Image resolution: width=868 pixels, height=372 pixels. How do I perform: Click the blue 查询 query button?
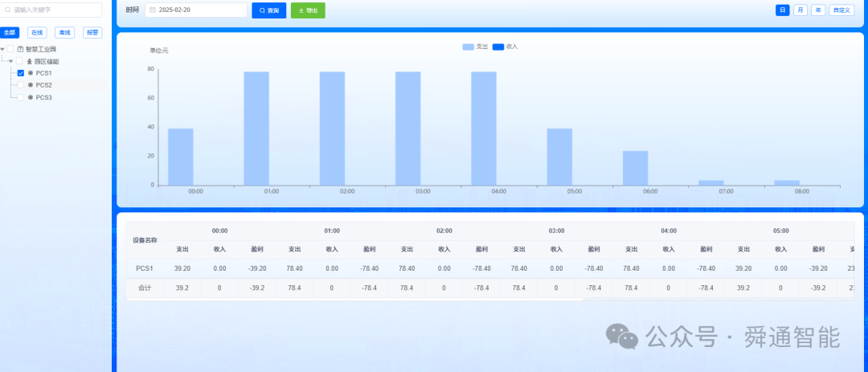(269, 10)
